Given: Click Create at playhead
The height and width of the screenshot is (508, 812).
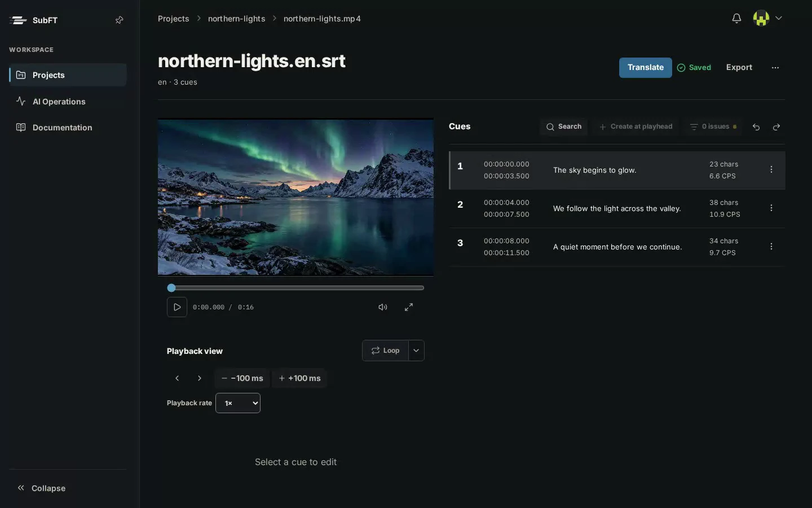Looking at the screenshot, I should tap(636, 127).
